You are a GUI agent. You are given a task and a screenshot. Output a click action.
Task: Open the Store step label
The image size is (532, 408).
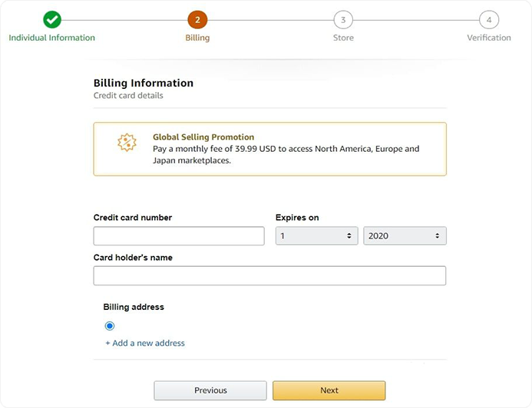(x=343, y=38)
